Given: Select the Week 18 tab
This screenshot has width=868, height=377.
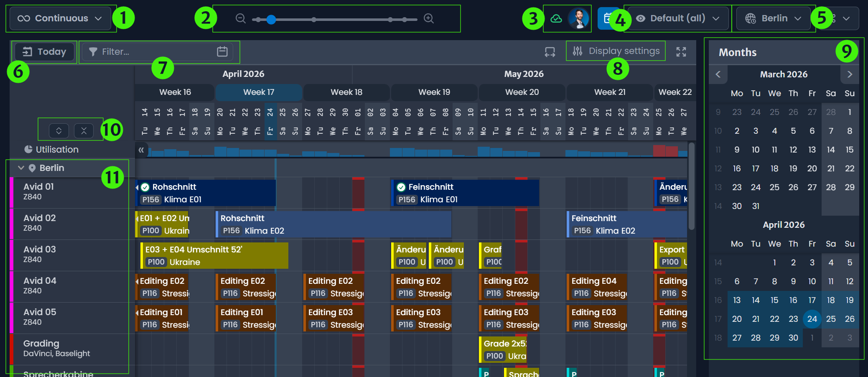Looking at the screenshot, I should (346, 92).
